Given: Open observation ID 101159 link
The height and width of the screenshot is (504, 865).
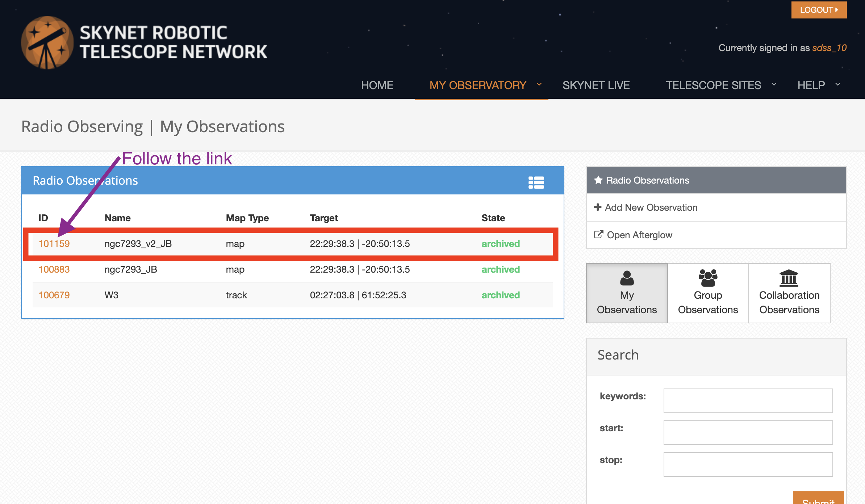Looking at the screenshot, I should pyautogui.click(x=54, y=244).
